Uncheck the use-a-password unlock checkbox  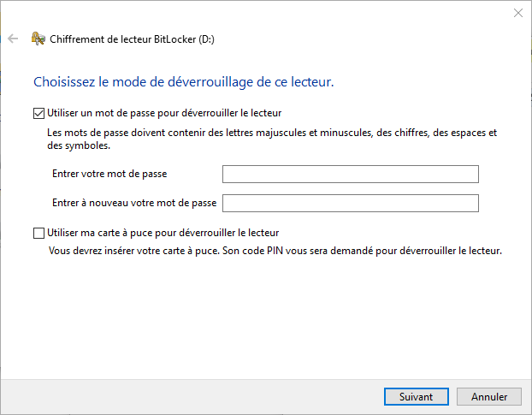38,113
